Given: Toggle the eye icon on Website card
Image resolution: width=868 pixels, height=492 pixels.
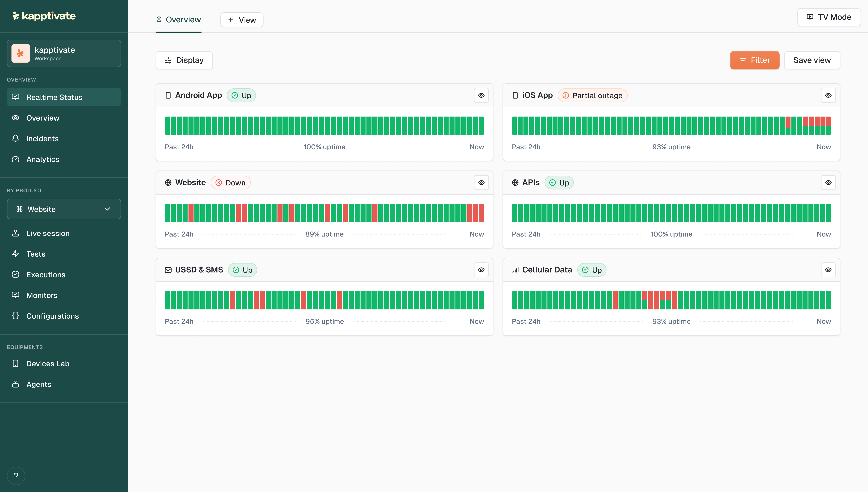Looking at the screenshot, I should [481, 183].
